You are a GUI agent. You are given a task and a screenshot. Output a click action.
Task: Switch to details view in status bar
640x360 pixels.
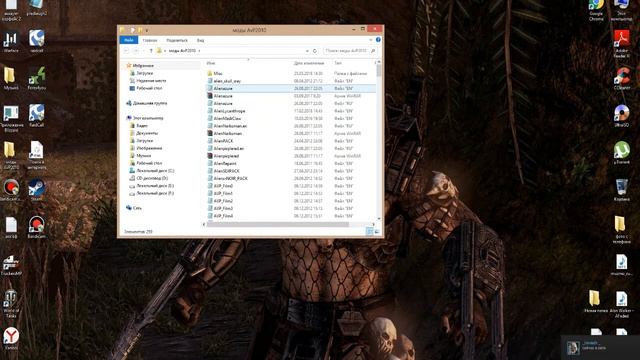[369, 231]
